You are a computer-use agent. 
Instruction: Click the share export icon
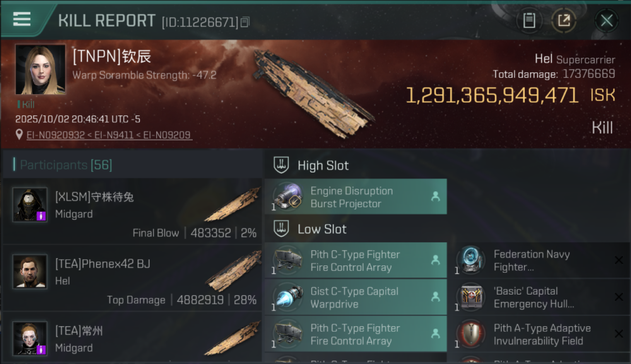click(564, 20)
